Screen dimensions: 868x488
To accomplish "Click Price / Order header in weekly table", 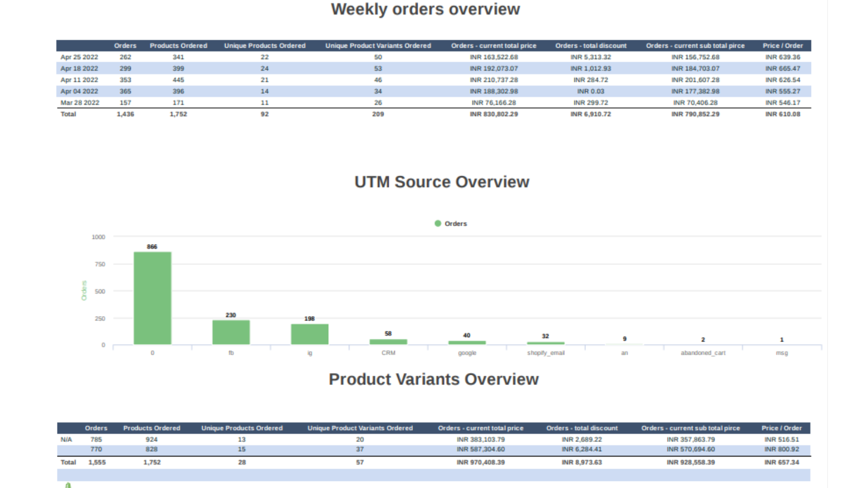I will [783, 46].
